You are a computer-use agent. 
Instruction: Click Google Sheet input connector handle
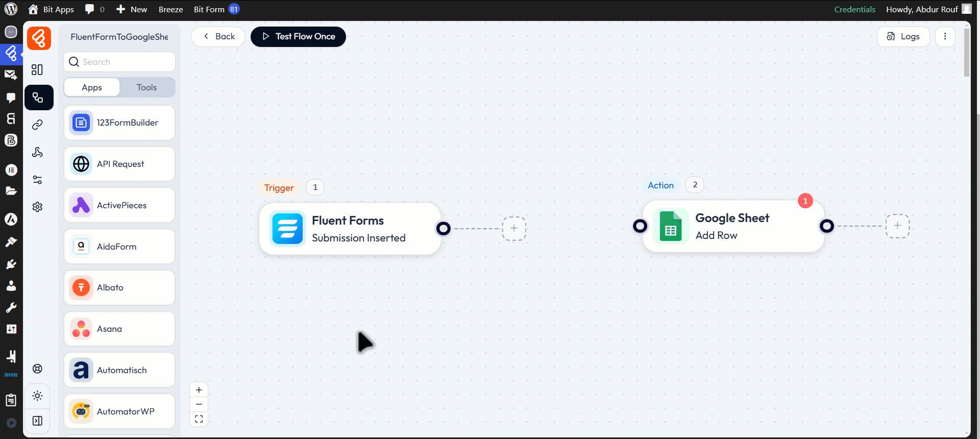pos(640,226)
